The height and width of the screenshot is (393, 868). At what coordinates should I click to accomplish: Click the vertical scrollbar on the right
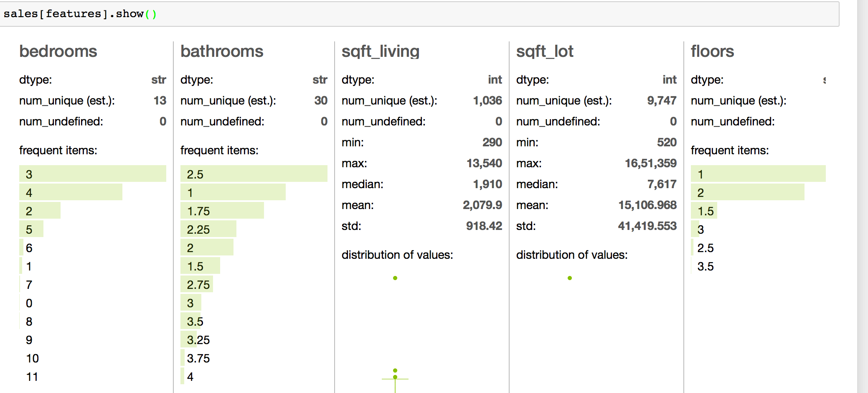click(x=863, y=196)
